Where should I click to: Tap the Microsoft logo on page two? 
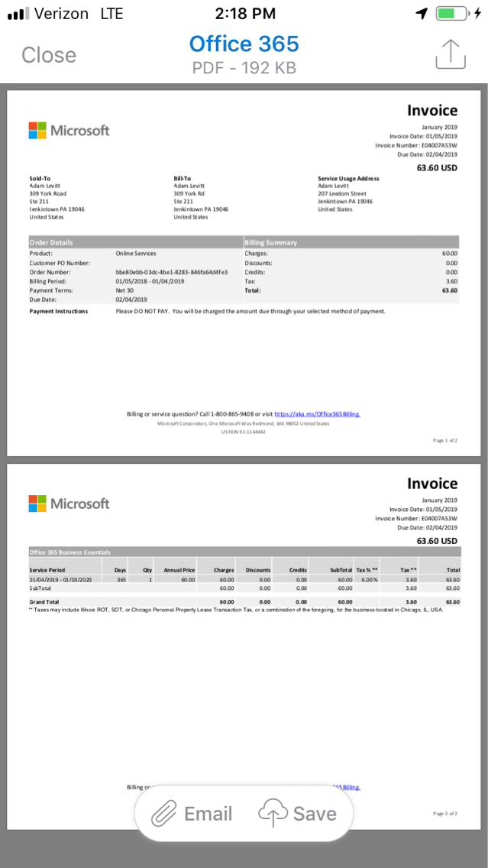point(69,504)
